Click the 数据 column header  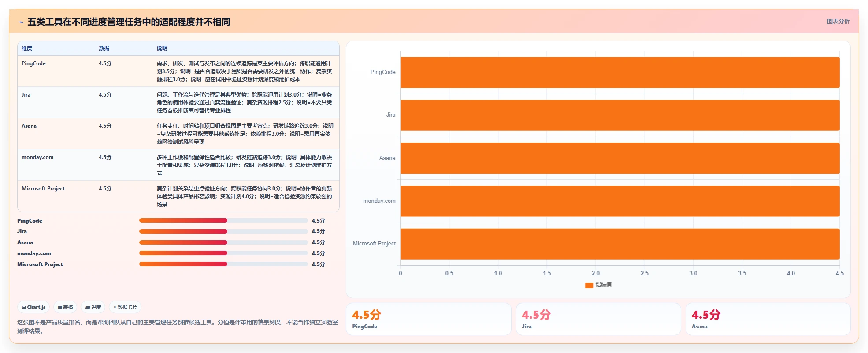click(x=104, y=48)
